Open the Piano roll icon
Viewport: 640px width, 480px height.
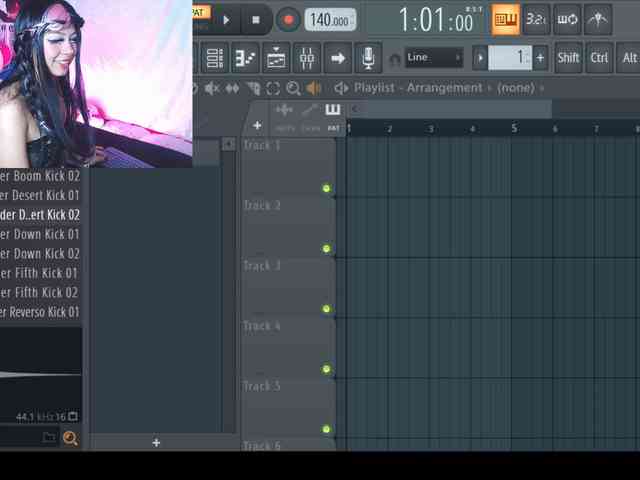(245, 58)
